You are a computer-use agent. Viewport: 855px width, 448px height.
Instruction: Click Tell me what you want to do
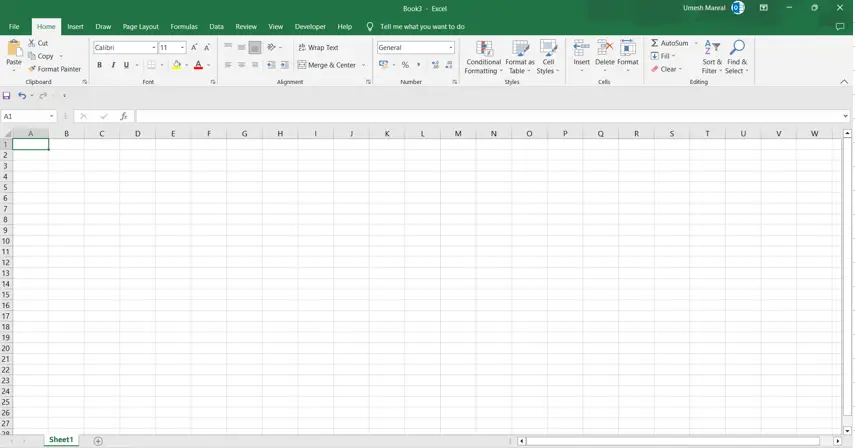422,26
